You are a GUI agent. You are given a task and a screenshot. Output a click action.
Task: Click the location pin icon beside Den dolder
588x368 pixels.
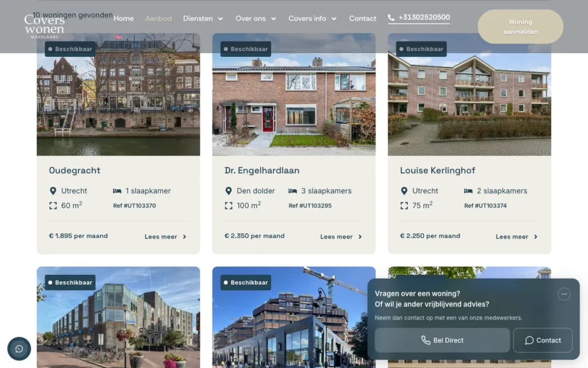coord(229,191)
